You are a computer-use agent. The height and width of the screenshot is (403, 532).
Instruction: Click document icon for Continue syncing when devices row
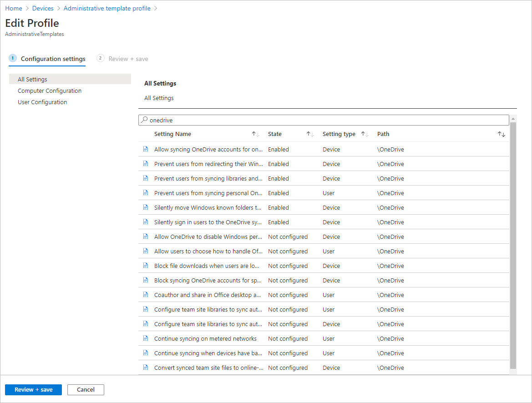[146, 353]
